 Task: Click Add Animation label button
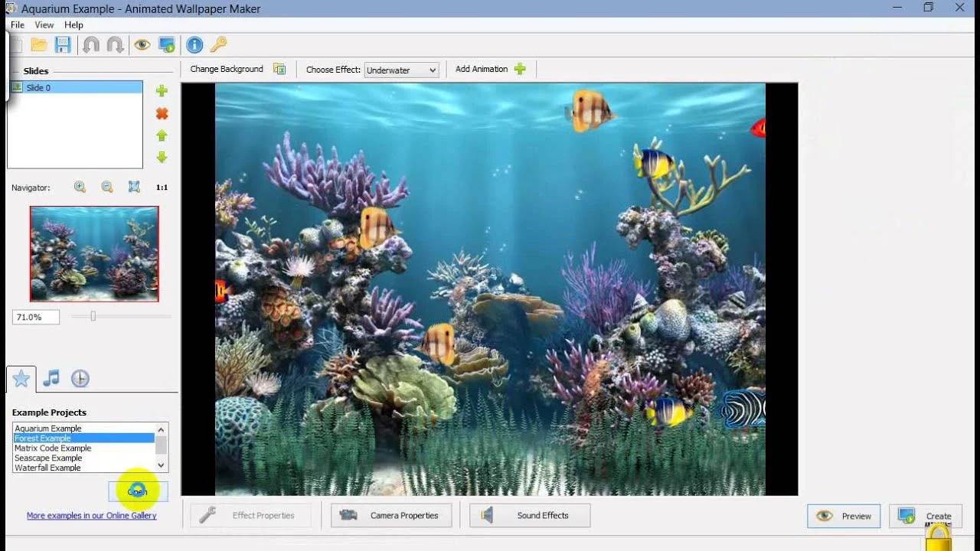482,69
